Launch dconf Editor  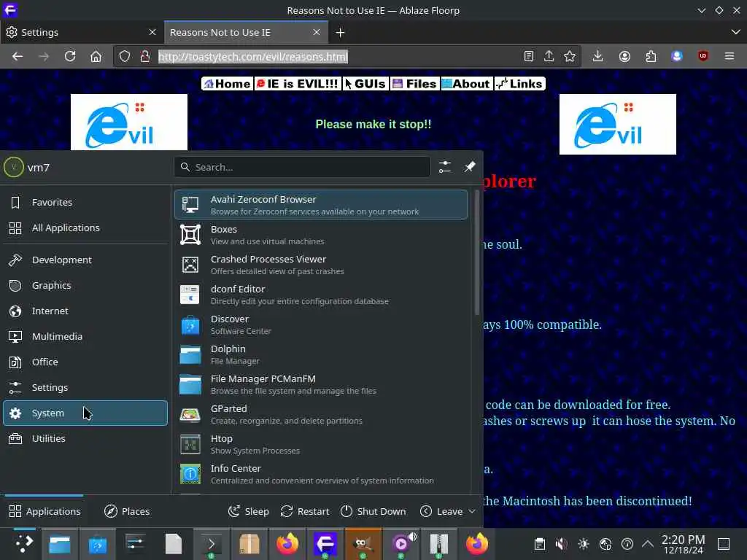[321, 295]
